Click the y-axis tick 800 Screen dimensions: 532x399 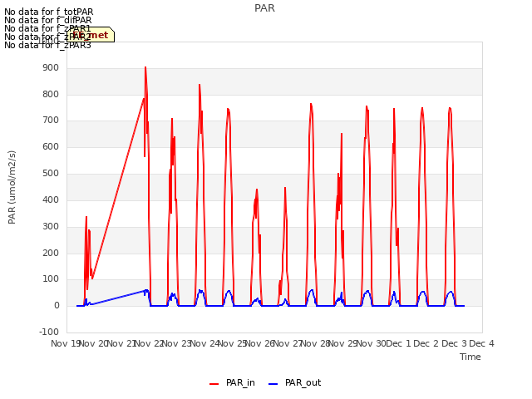click(x=51, y=94)
